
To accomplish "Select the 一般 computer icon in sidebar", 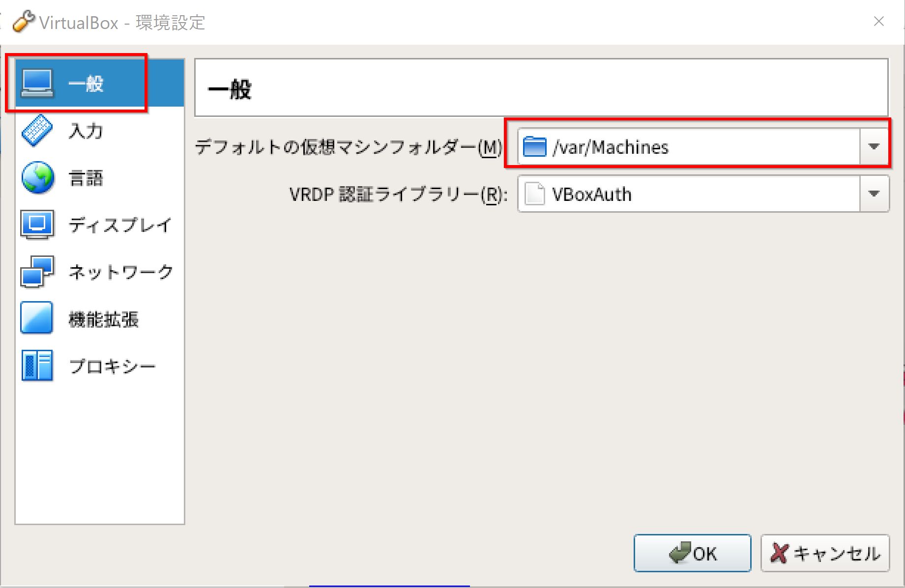I will (x=37, y=84).
